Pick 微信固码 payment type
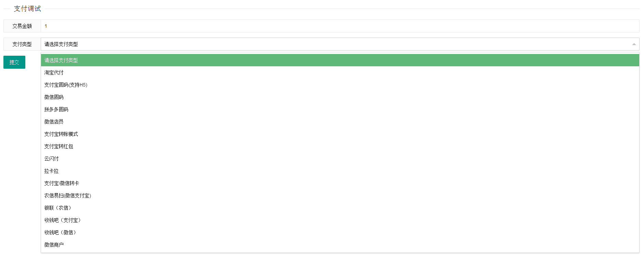 [x=54, y=97]
